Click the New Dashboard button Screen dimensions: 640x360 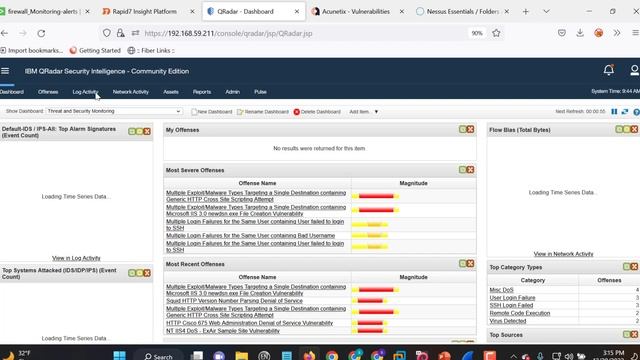[211, 111]
